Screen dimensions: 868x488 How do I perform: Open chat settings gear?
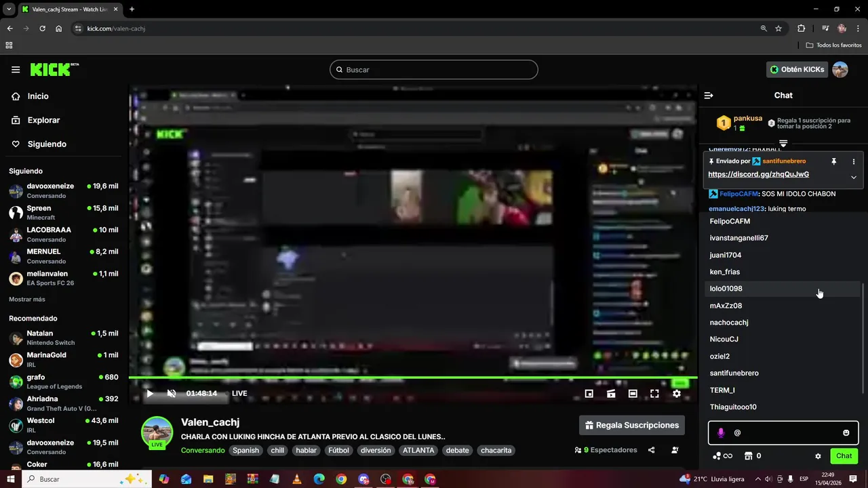818,456
